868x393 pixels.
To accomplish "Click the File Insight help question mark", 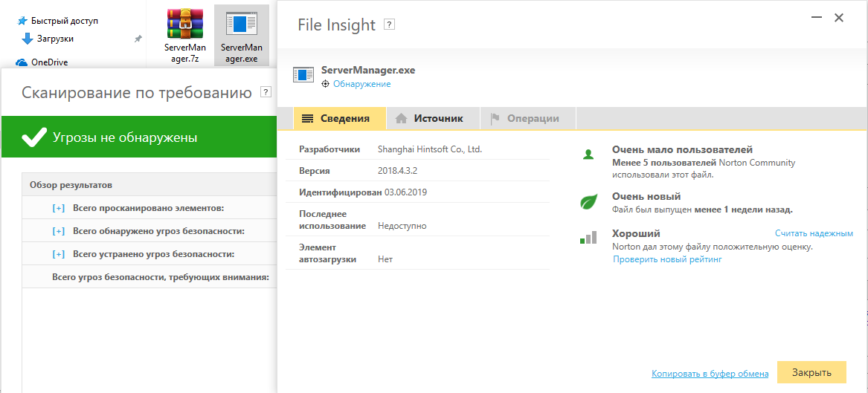I will 389,25.
